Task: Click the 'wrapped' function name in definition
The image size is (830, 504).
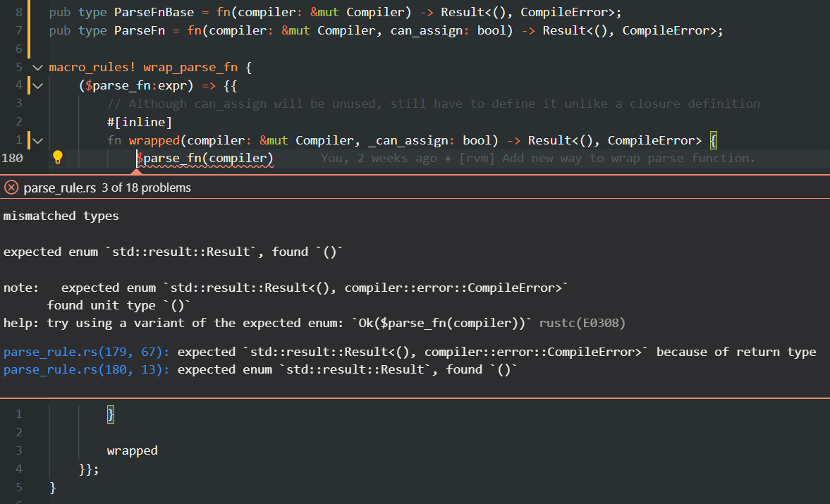Action: (x=154, y=141)
